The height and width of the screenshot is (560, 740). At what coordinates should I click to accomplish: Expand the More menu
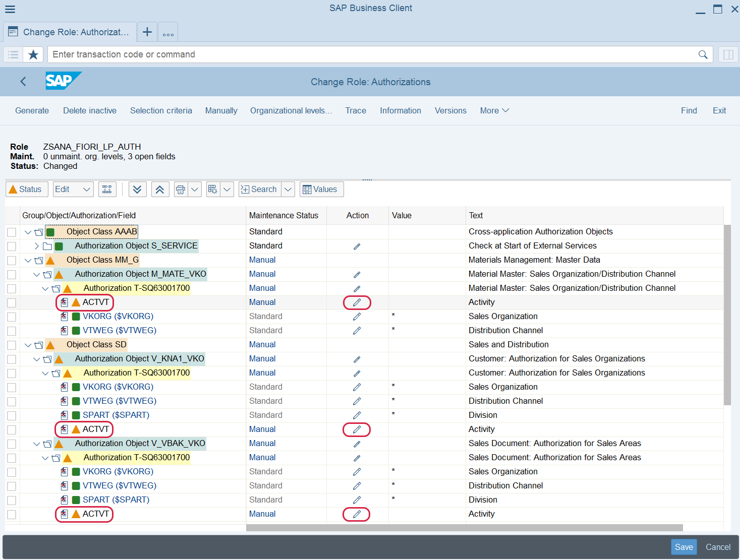click(x=494, y=111)
